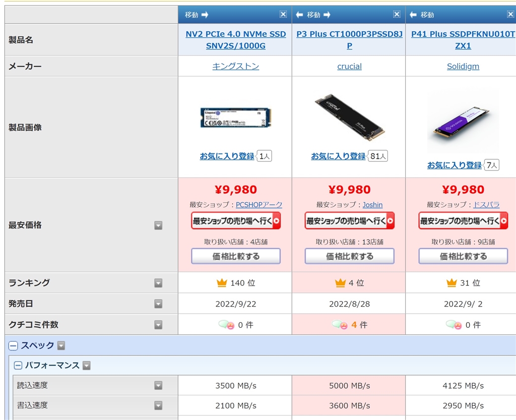Viewport: 516px width, 420px height.
Task: Sort by クチコミ件数 using its arrow
Action: coord(158,325)
